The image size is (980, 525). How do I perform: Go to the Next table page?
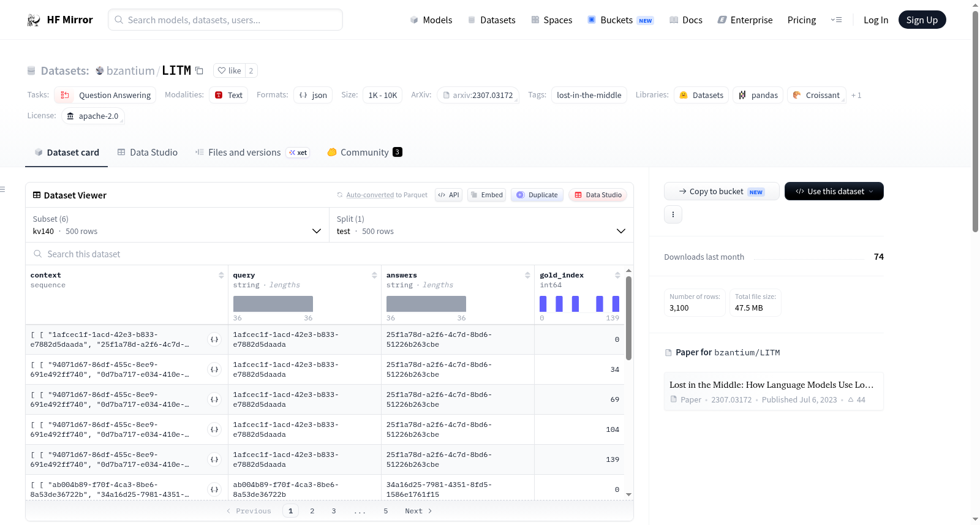click(x=418, y=511)
